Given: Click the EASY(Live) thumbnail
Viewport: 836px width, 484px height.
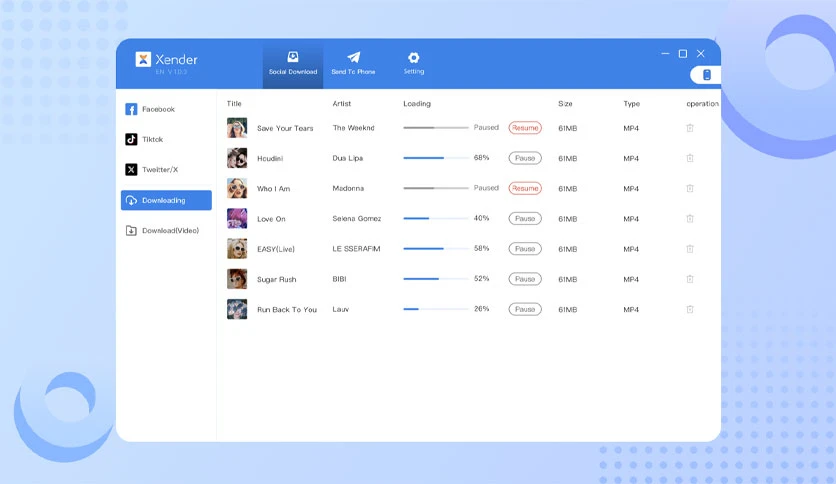Looking at the screenshot, I should (237, 249).
